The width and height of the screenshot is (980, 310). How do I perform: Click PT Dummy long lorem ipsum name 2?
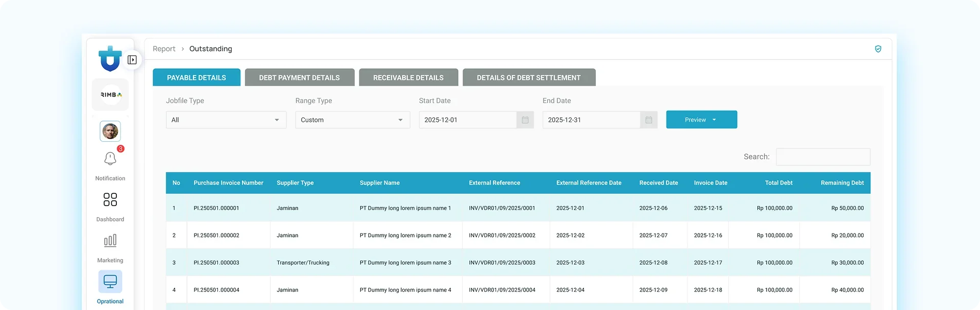tap(405, 236)
